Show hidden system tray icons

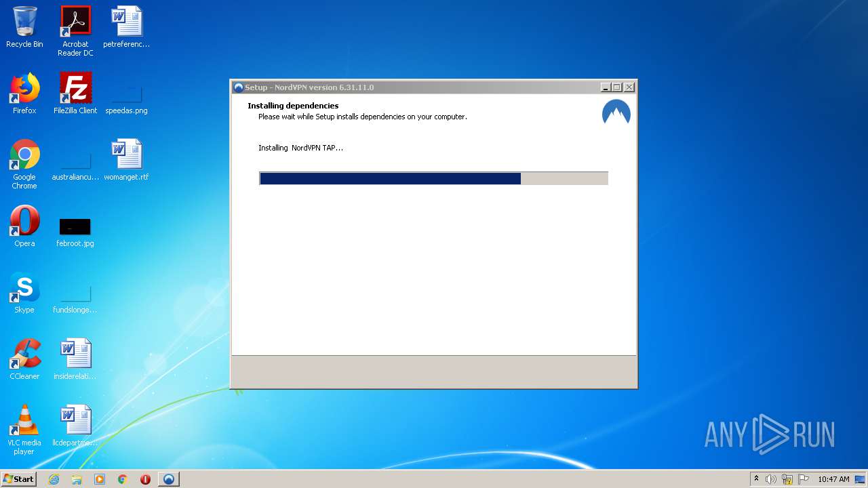[x=757, y=479]
